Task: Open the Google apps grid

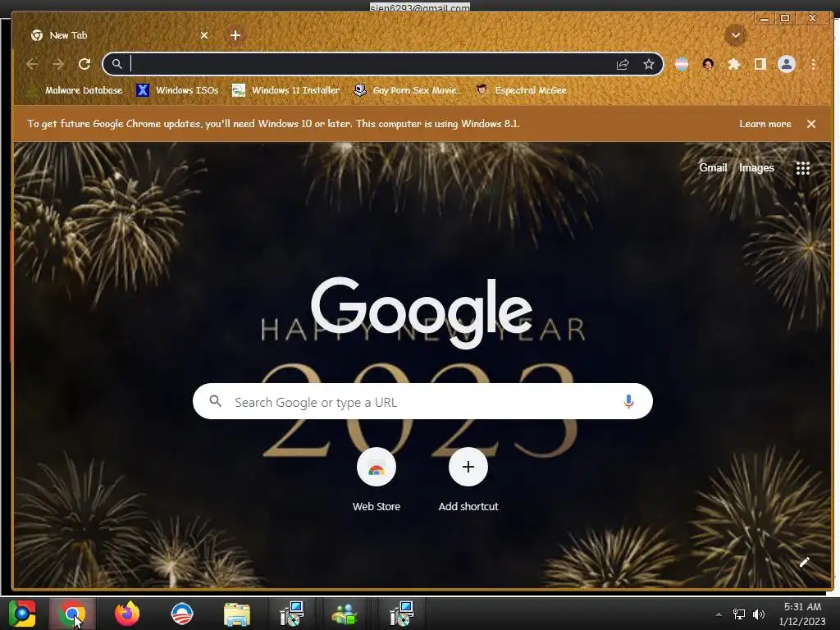Action: (x=802, y=168)
